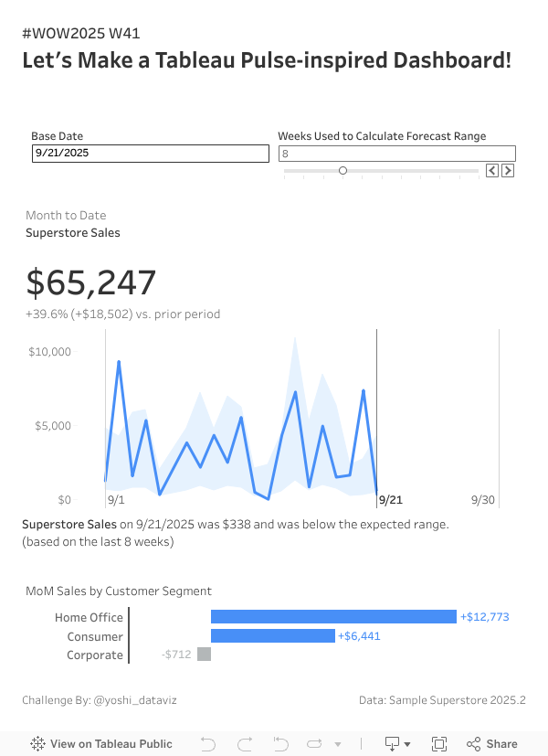Click the forecast weeks value field

396,154
